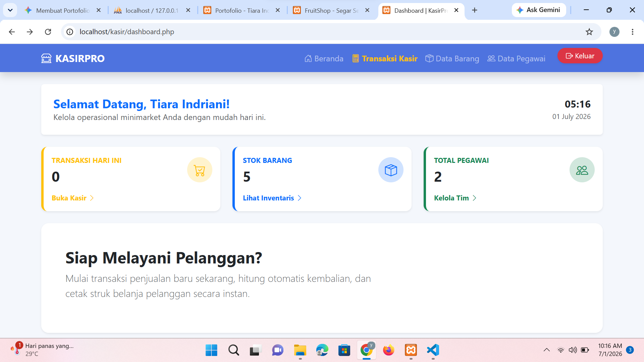Screen dimensions: 644x362
Task: Click the battery status icon
Action: (585, 350)
